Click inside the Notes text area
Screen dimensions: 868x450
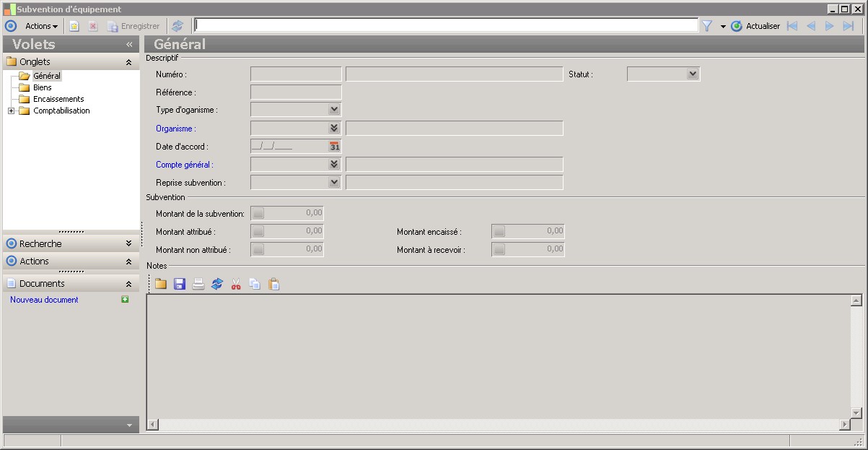pyautogui.click(x=499, y=356)
